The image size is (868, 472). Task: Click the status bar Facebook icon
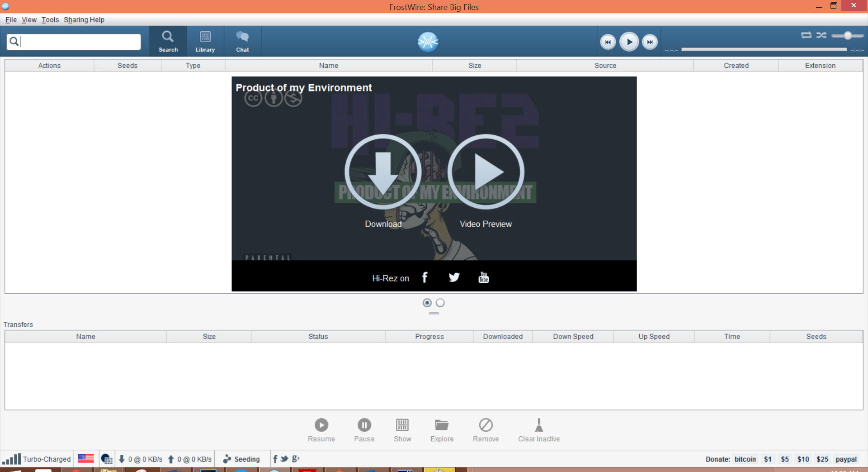click(275, 459)
